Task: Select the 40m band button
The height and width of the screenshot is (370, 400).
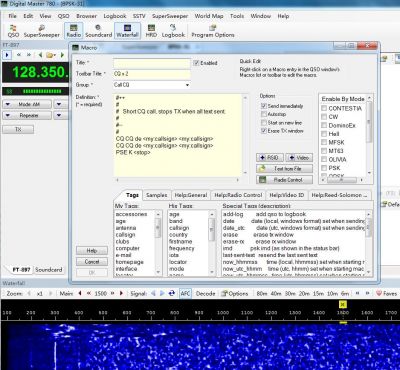Action: [x=276, y=293]
